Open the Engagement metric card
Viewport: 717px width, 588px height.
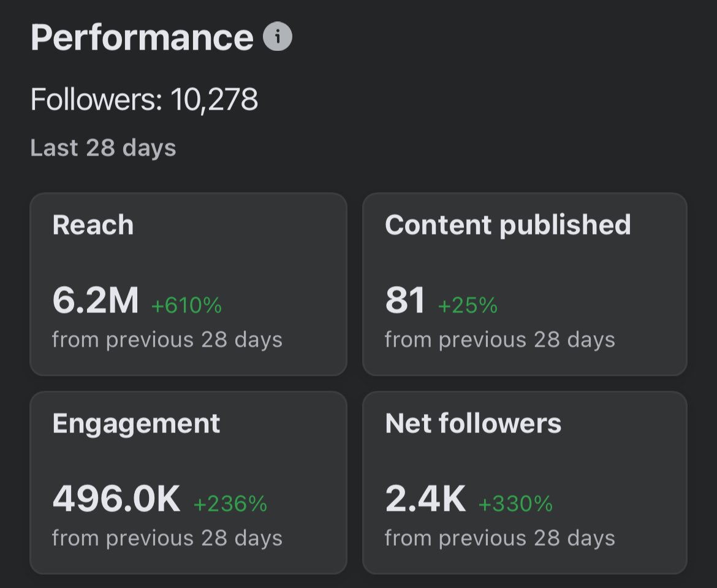tap(188, 483)
